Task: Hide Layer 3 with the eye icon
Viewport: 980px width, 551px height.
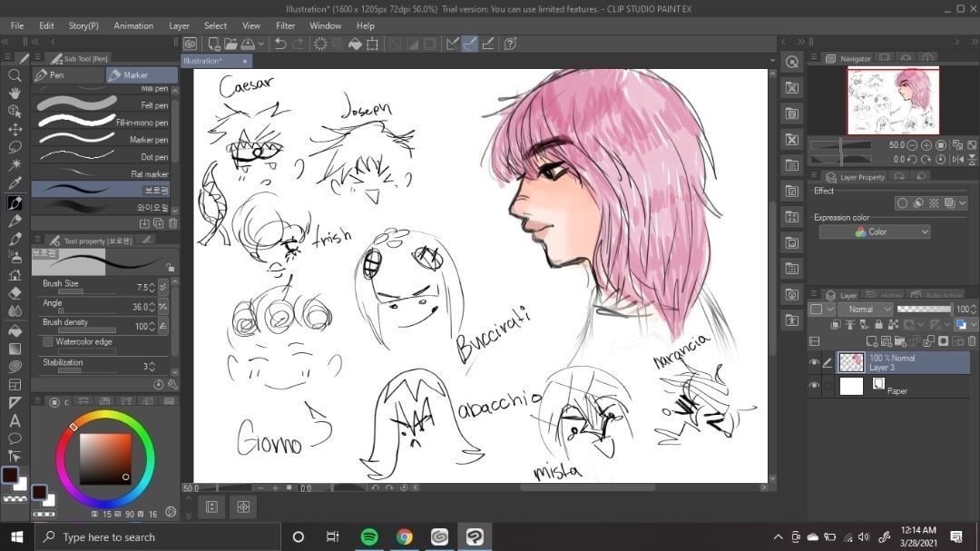Action: pos(814,362)
